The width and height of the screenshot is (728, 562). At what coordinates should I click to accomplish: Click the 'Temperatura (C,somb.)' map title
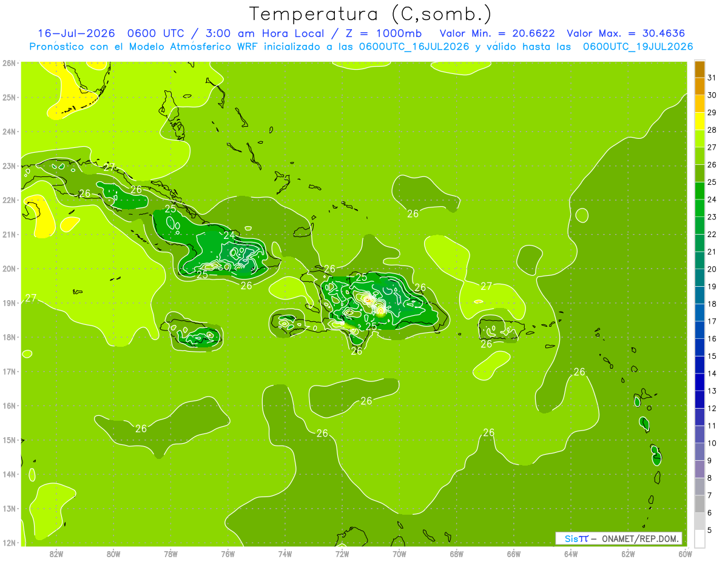point(371,13)
